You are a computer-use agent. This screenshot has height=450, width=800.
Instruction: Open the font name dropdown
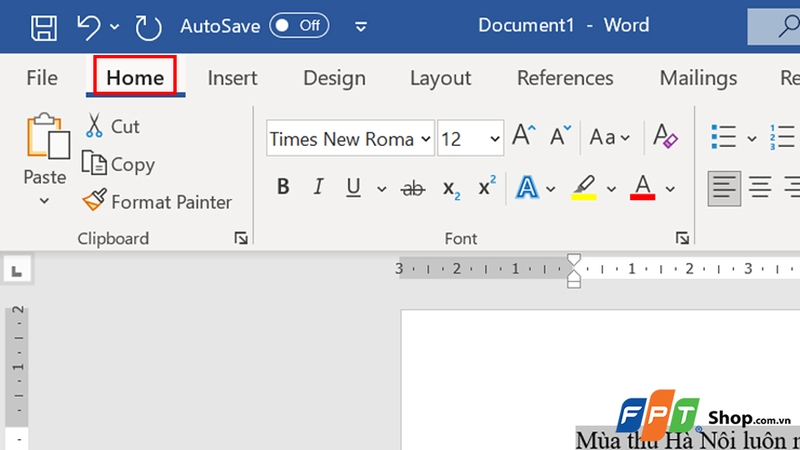click(426, 139)
